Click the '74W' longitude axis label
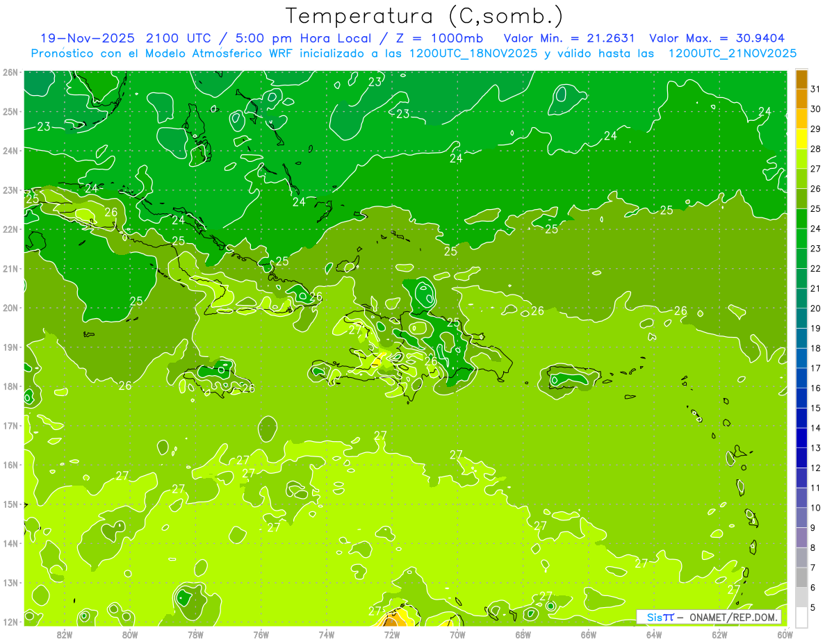 (x=327, y=634)
